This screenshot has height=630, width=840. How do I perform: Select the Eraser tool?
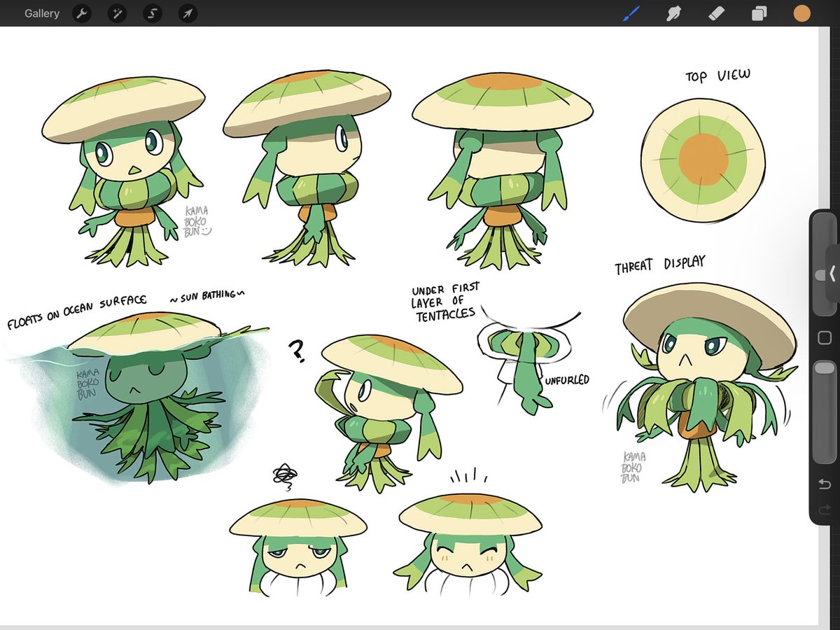tap(716, 13)
